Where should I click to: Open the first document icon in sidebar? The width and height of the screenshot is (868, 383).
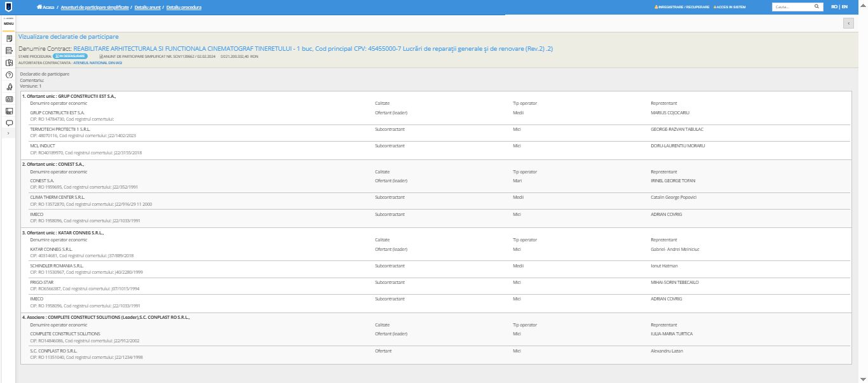9,39
